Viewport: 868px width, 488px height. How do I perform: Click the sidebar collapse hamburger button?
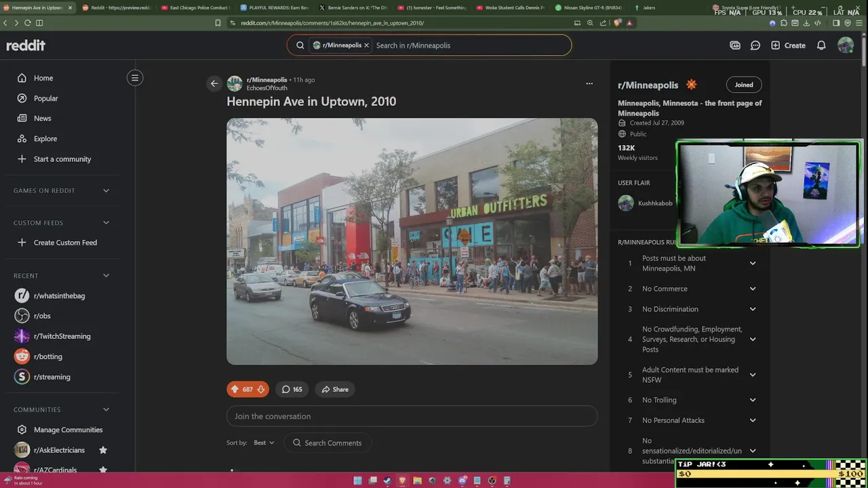point(135,78)
